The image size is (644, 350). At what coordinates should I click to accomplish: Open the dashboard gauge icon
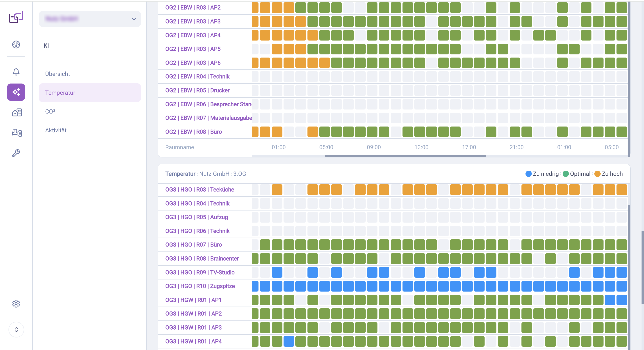coord(16,45)
